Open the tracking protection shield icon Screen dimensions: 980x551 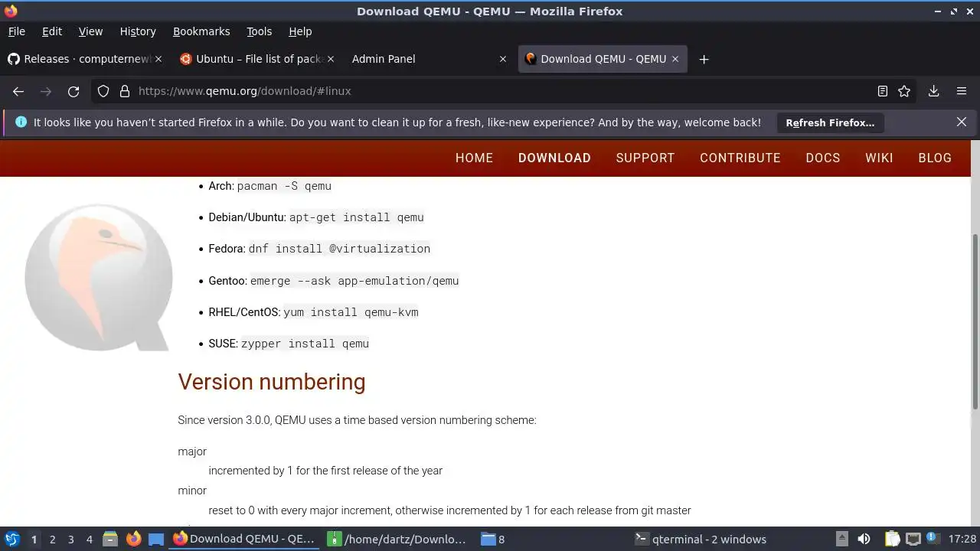click(103, 91)
